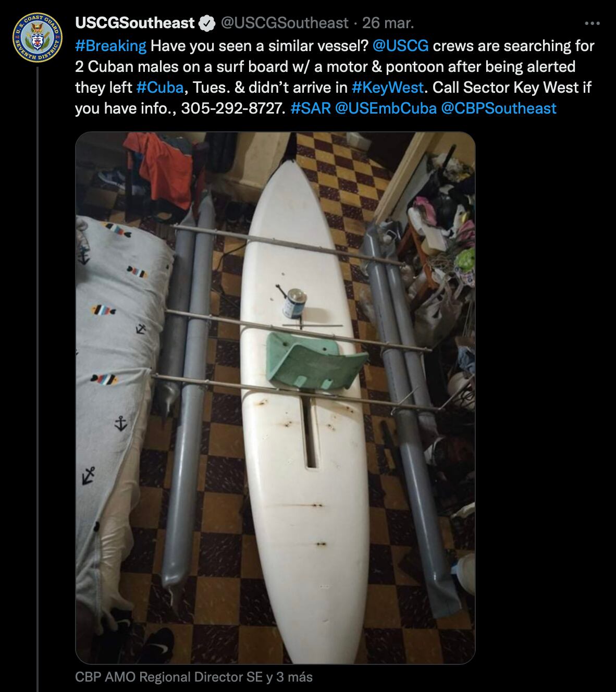This screenshot has width=616, height=692.
Task: Follow the #Breaking hashtag link
Action: [x=110, y=46]
